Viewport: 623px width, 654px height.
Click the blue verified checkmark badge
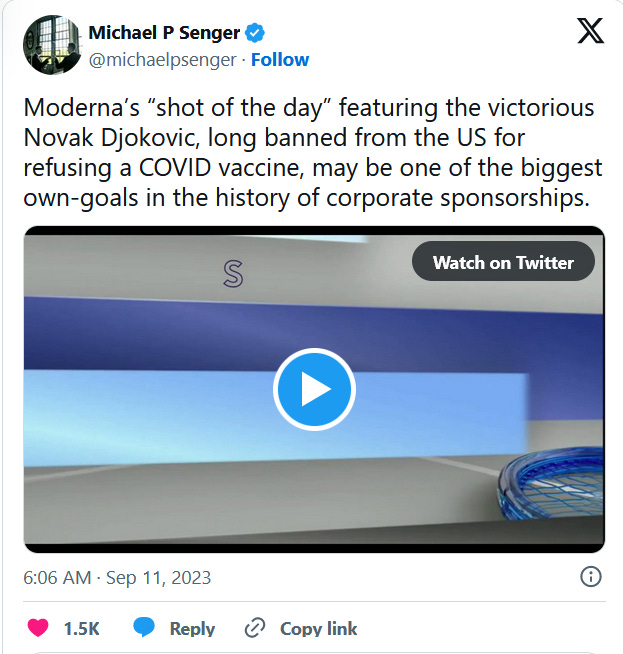pyautogui.click(x=255, y=33)
